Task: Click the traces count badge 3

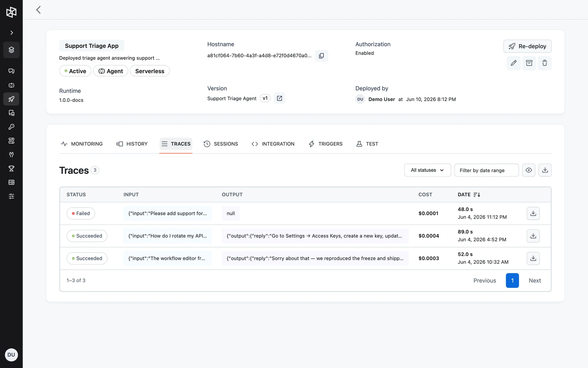Action: coord(95,170)
